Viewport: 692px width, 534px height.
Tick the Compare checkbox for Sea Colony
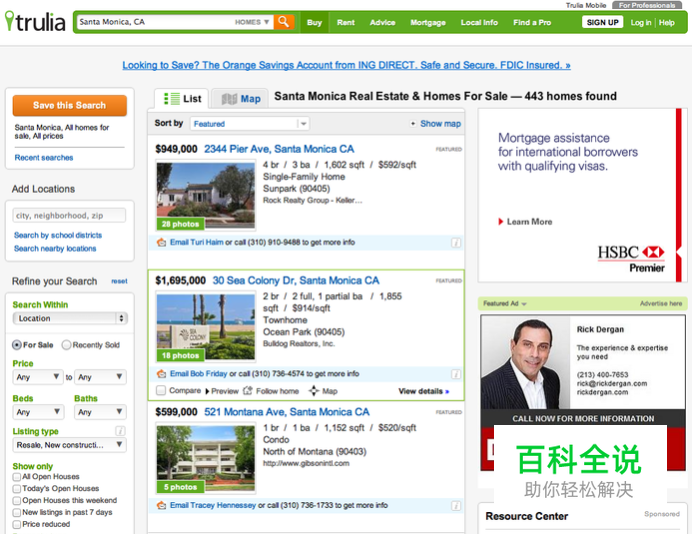point(161,391)
